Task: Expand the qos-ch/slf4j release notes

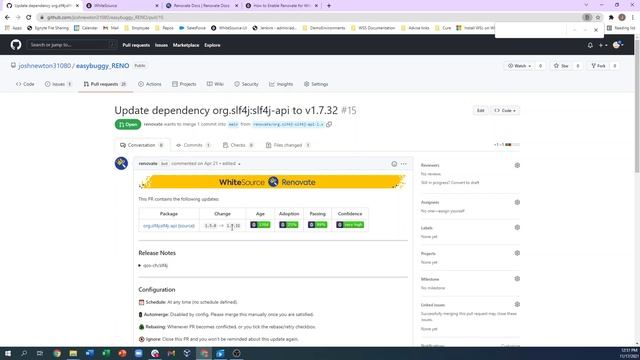Action: tap(153, 265)
